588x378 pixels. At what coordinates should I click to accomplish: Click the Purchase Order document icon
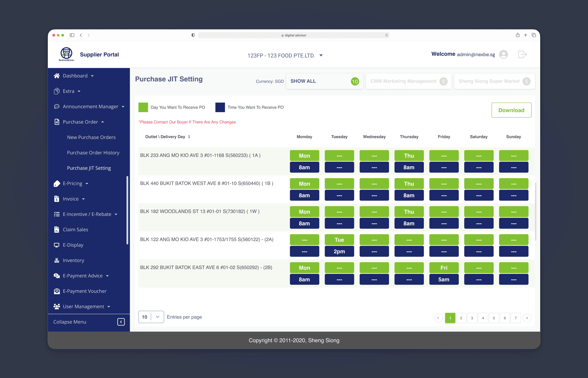coord(57,122)
